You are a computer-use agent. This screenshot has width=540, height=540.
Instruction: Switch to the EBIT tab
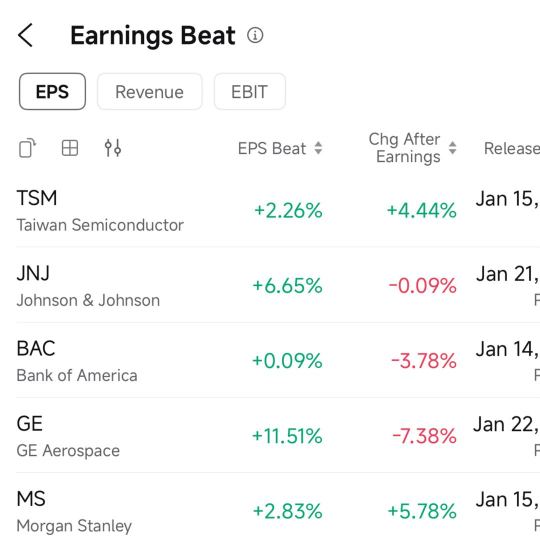(x=250, y=92)
